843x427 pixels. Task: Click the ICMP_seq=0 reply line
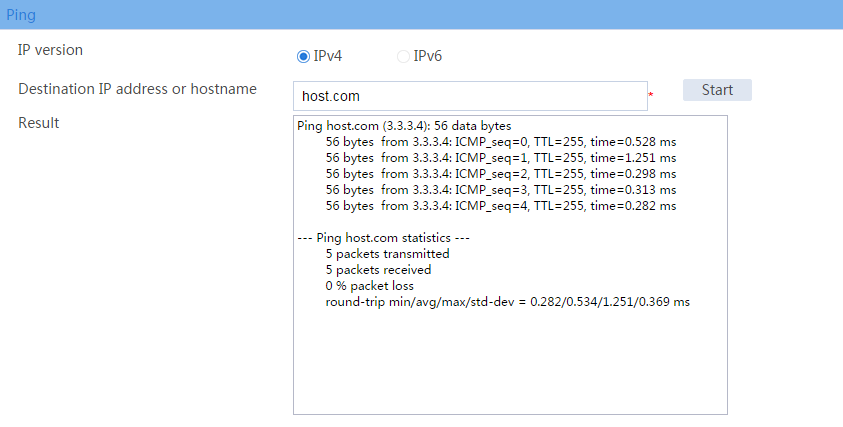501,142
